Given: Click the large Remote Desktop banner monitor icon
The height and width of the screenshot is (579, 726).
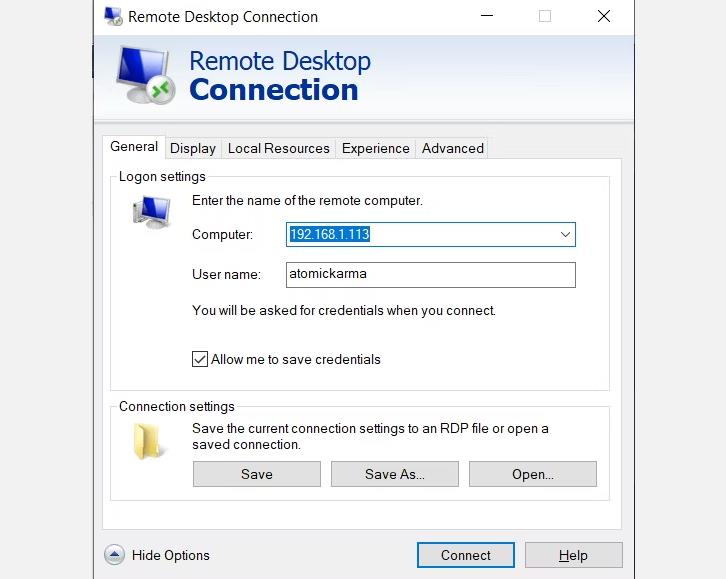Looking at the screenshot, I should click(145, 75).
